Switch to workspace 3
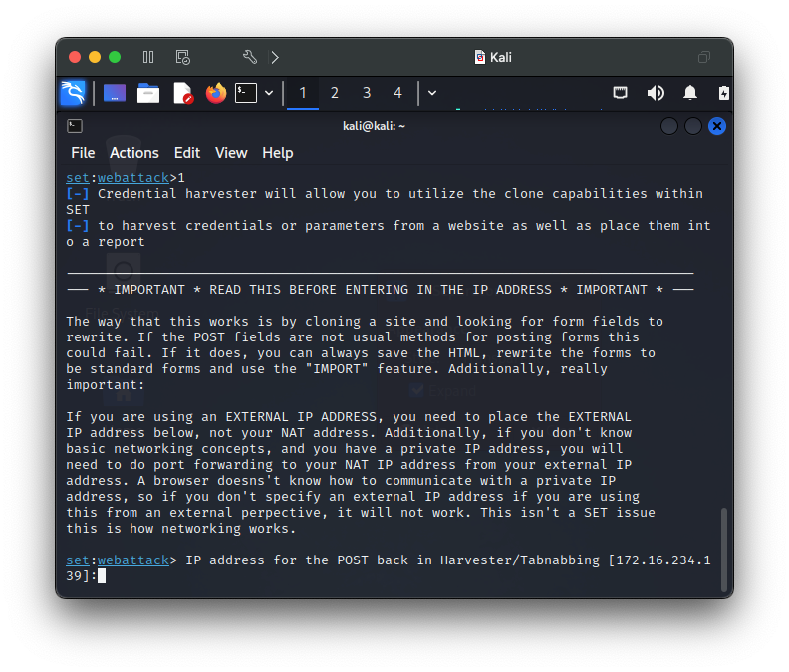 tap(367, 93)
